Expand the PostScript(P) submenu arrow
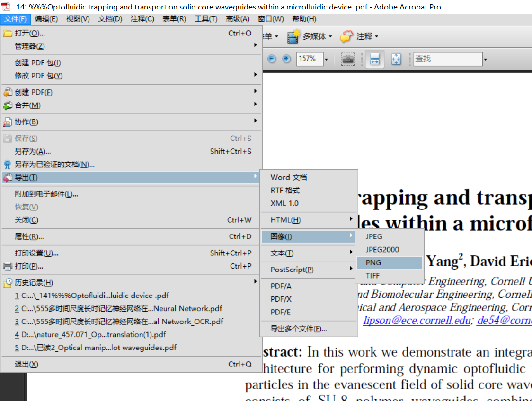 (x=351, y=269)
